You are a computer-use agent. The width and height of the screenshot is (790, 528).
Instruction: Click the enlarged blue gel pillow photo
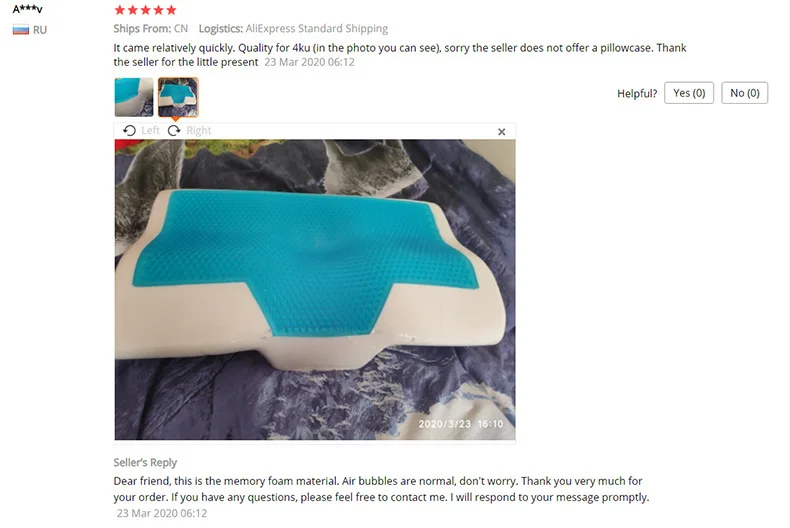click(315, 290)
